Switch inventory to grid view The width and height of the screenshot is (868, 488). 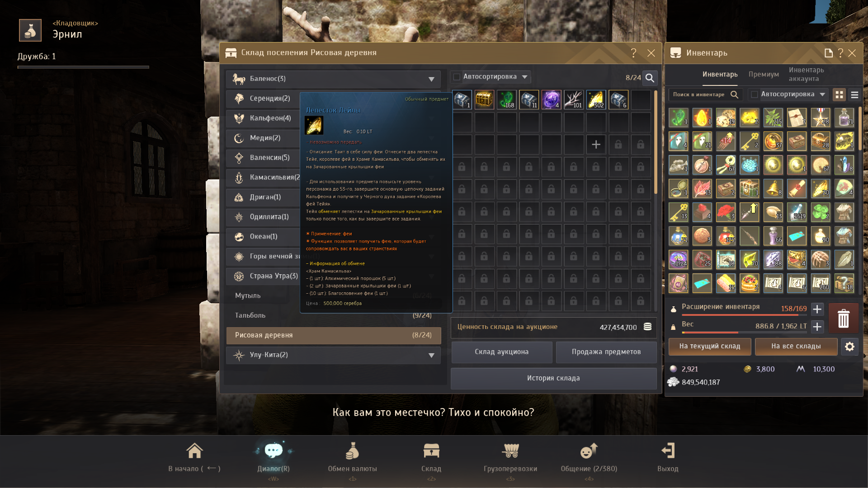coord(839,94)
